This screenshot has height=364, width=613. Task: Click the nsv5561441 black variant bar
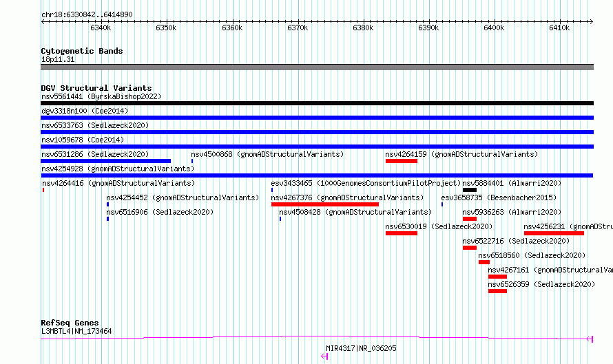317,103
